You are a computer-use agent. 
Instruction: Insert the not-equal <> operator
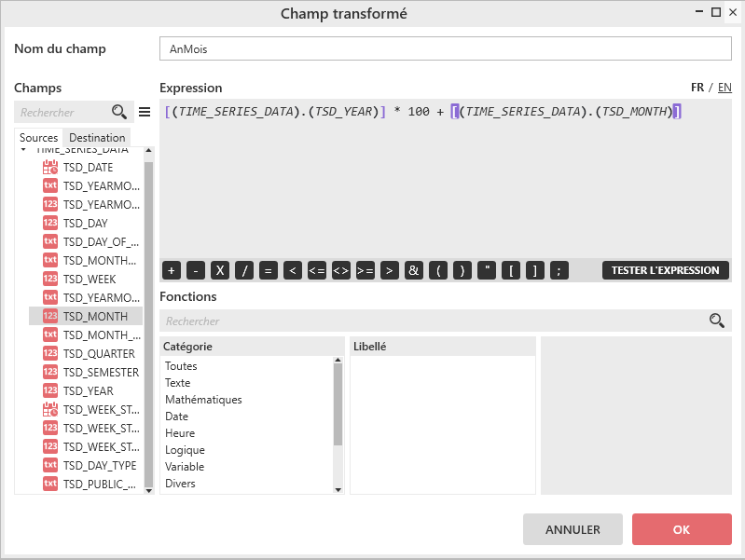click(x=341, y=270)
